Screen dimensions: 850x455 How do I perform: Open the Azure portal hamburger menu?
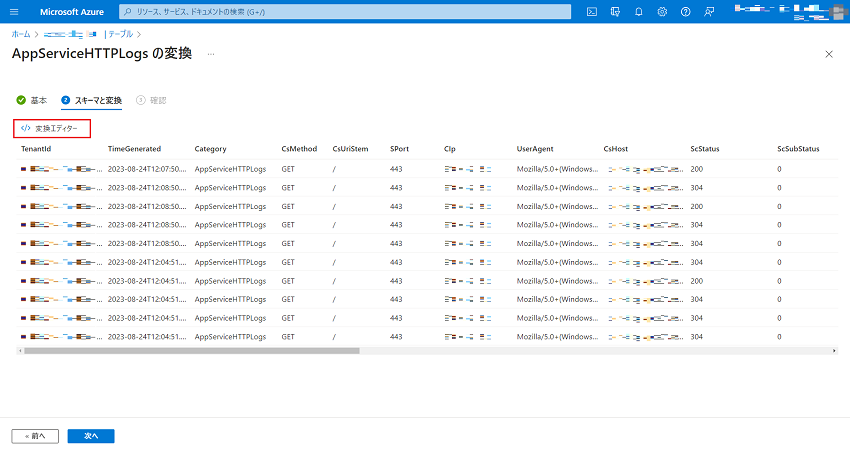point(14,11)
